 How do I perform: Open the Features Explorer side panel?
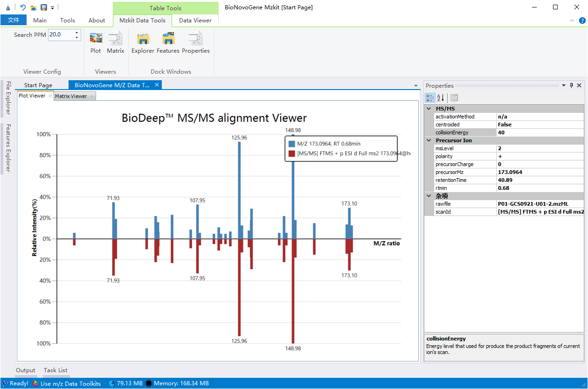click(x=7, y=148)
